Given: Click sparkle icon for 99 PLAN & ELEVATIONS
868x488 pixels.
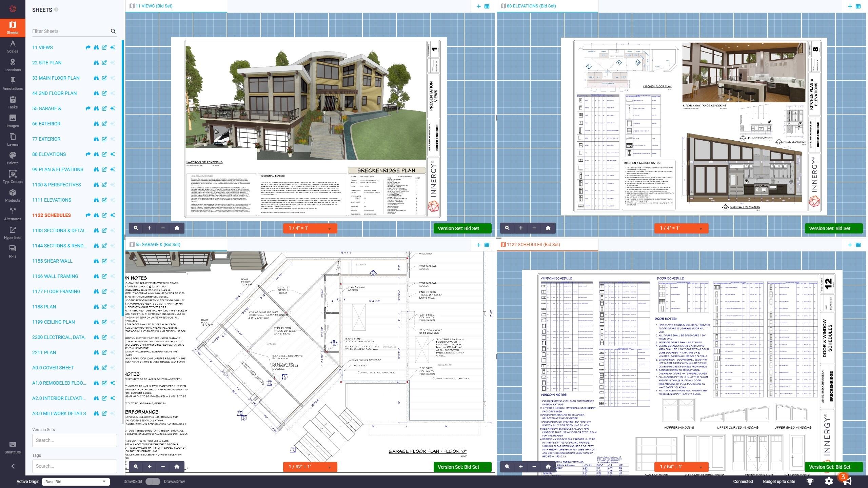Looking at the screenshot, I should click(113, 169).
